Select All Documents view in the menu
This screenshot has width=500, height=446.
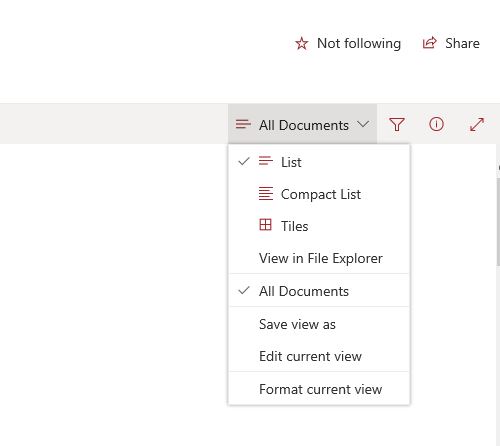pos(319,291)
